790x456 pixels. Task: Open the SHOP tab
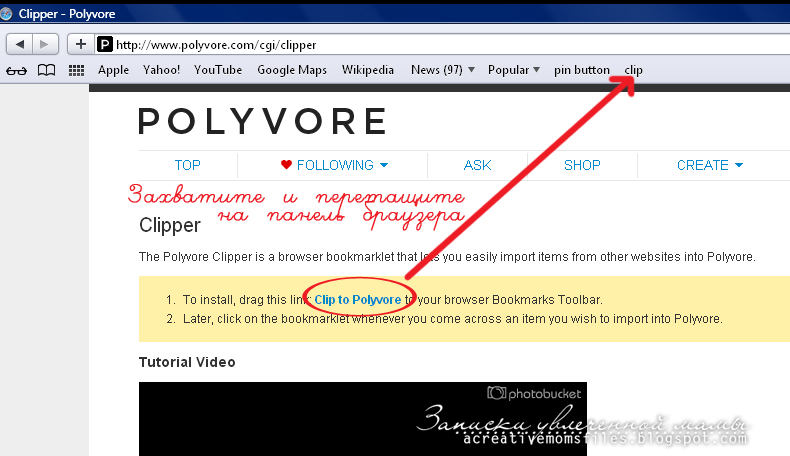point(582,165)
